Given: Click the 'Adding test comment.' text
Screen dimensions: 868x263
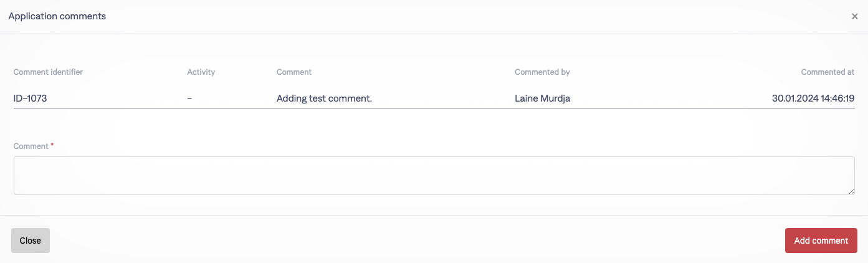Looking at the screenshot, I should pyautogui.click(x=324, y=98).
